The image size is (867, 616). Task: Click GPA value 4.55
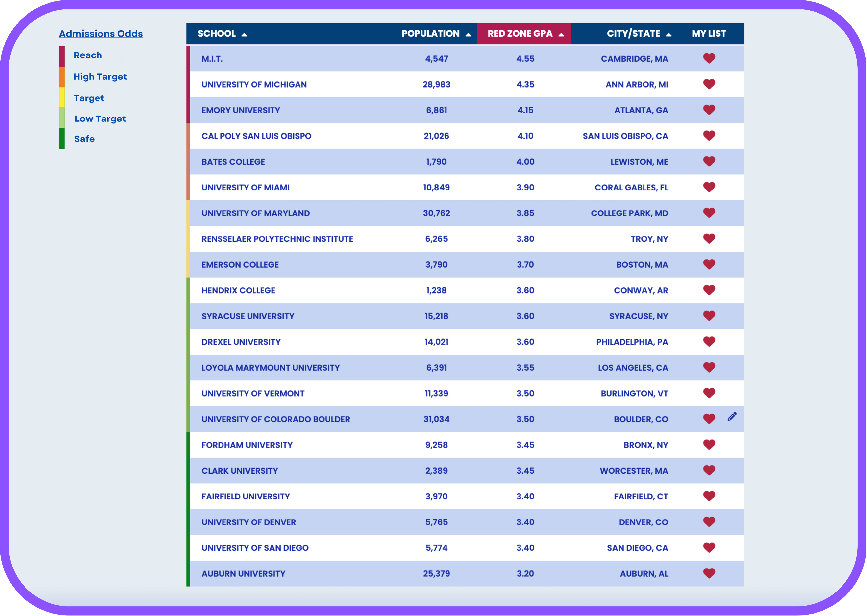click(x=525, y=59)
